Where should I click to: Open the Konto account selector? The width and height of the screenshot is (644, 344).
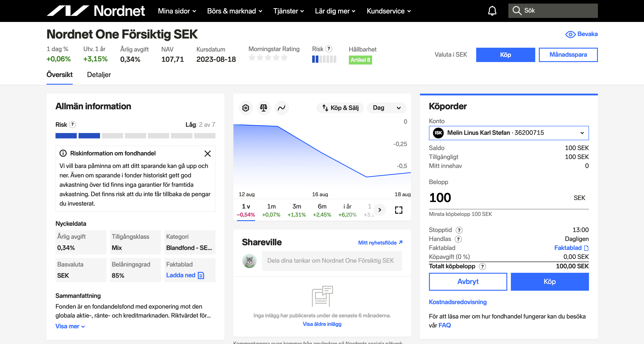508,133
